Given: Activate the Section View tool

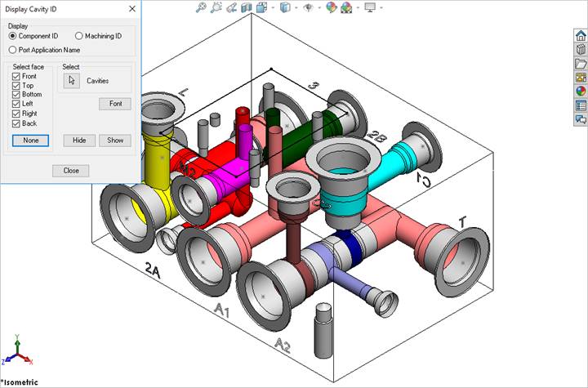Looking at the screenshot, I should point(247,7).
